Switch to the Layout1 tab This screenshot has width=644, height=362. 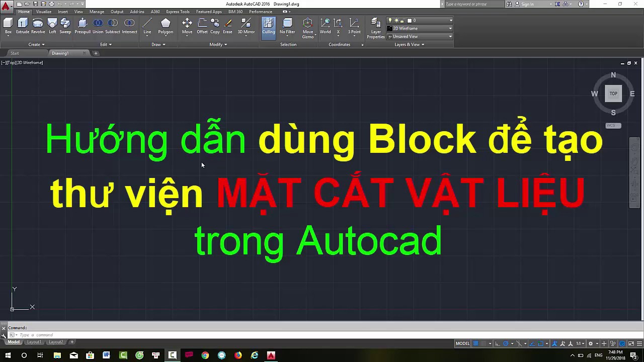point(34,342)
